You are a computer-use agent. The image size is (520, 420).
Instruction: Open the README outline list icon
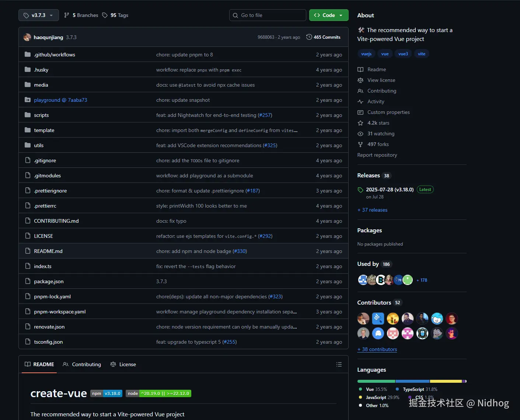tap(339, 364)
